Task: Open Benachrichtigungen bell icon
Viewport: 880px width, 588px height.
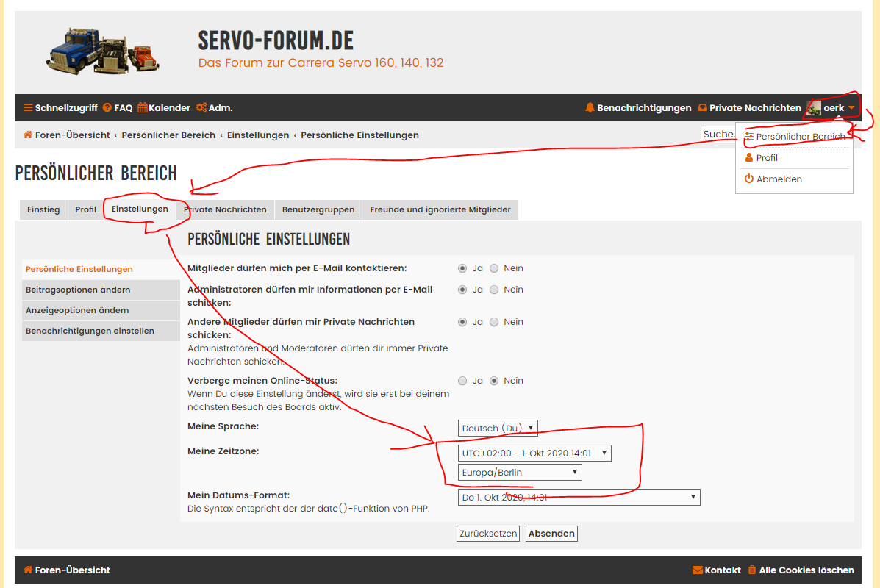Action: click(x=590, y=108)
